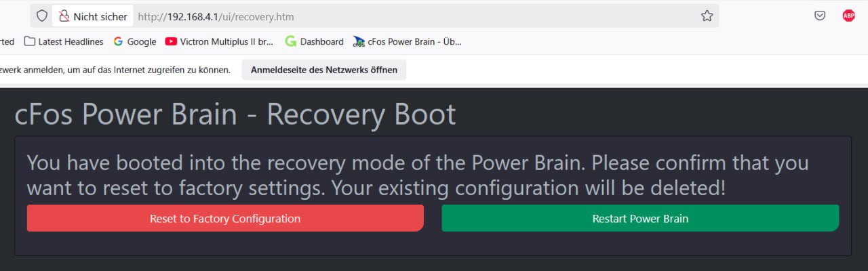Open the Nicht sicher connection info
868x271 pixels.
(x=93, y=16)
